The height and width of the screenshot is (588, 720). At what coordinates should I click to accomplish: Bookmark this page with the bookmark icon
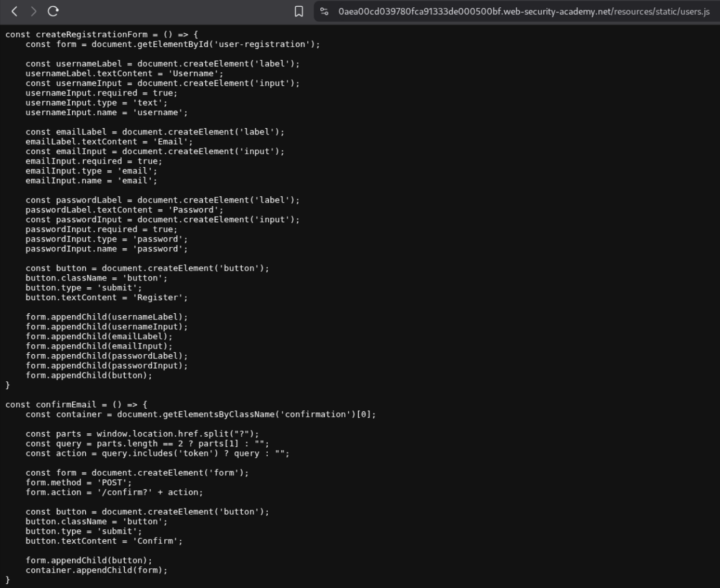[299, 11]
